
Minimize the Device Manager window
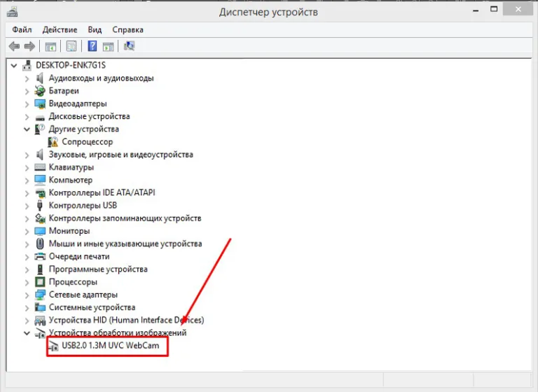476,10
